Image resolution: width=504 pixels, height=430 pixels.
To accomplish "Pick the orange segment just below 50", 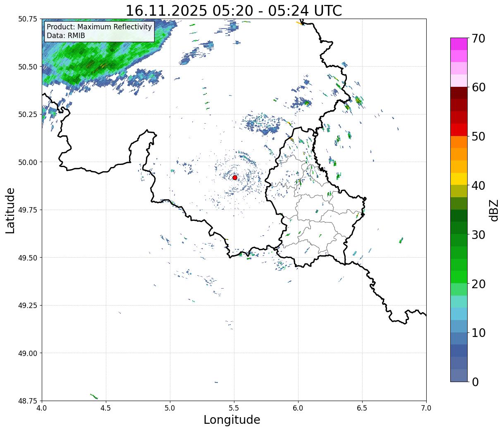I will click(459, 142).
